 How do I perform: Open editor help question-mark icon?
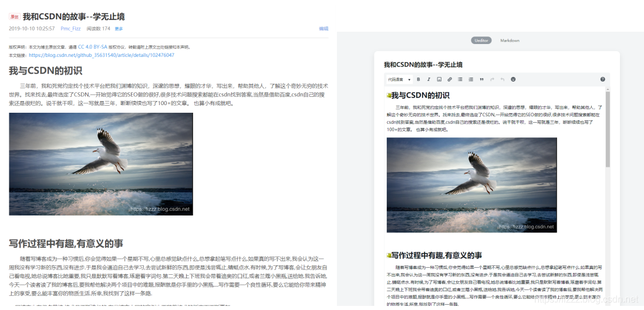(x=602, y=79)
